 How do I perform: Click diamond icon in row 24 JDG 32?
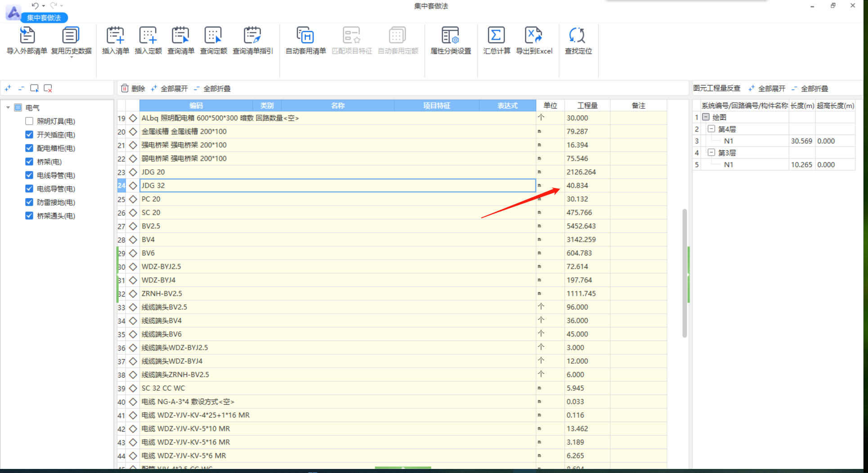click(133, 185)
